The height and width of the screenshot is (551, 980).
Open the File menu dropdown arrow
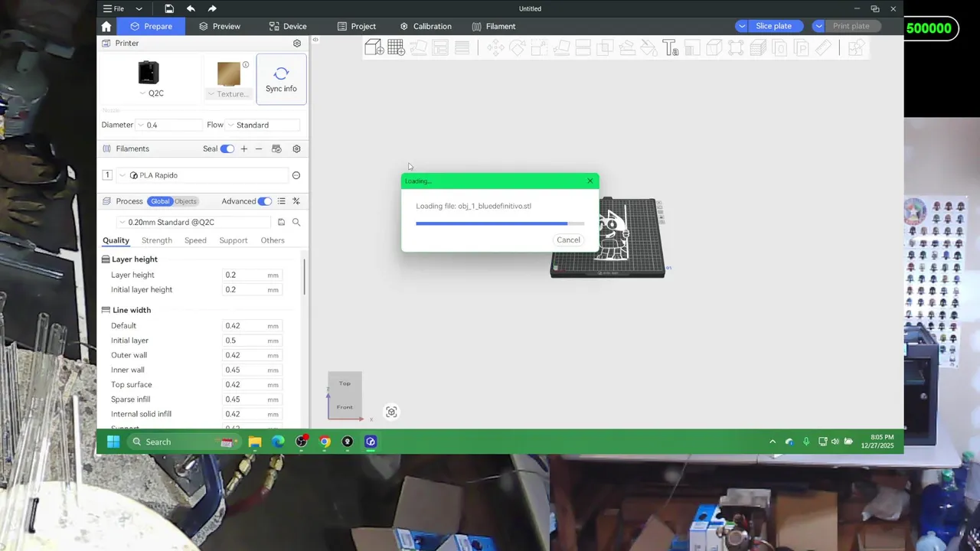point(139,9)
